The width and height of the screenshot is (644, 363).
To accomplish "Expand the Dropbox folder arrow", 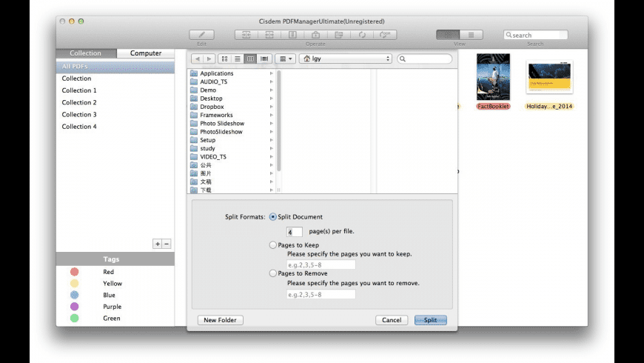I will coord(272,107).
